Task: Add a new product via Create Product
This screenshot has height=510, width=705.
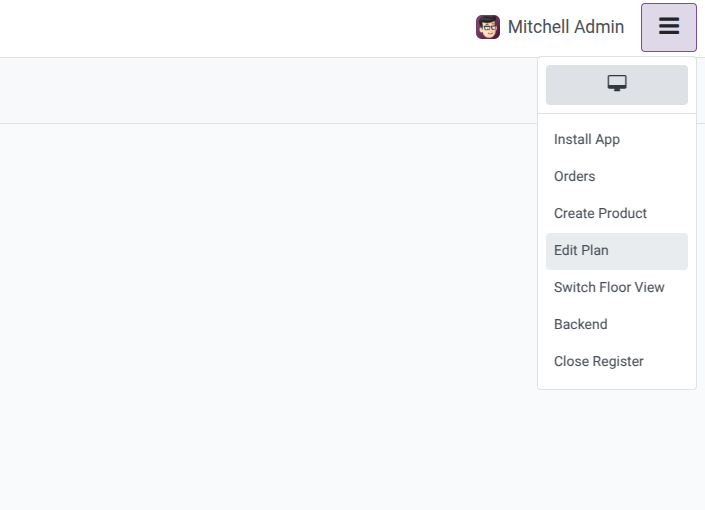Action: [600, 213]
